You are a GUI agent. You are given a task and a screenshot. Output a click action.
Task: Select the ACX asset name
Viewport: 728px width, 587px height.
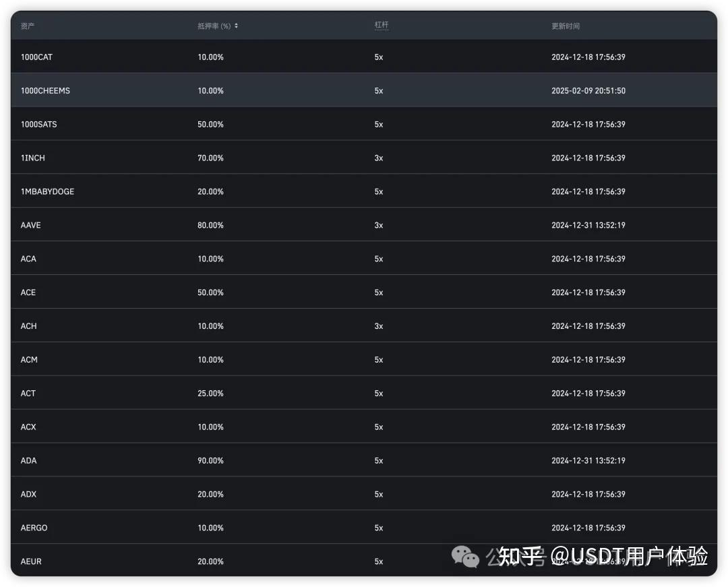click(x=28, y=427)
